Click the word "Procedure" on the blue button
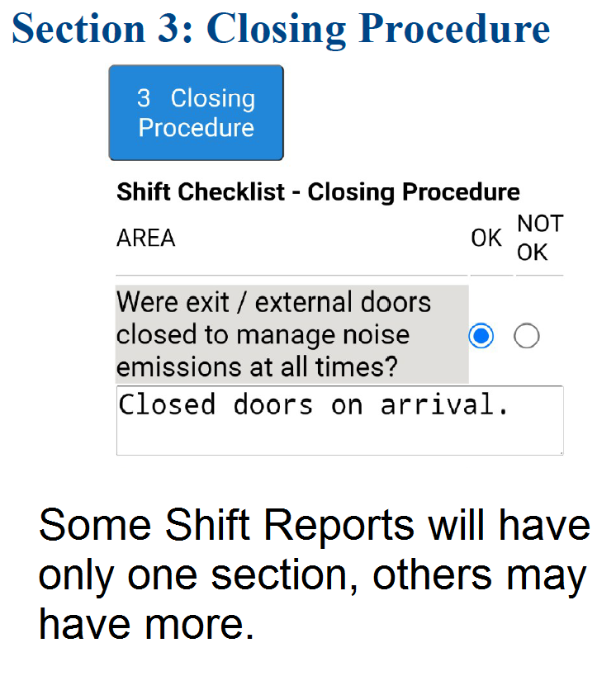 pos(197,128)
